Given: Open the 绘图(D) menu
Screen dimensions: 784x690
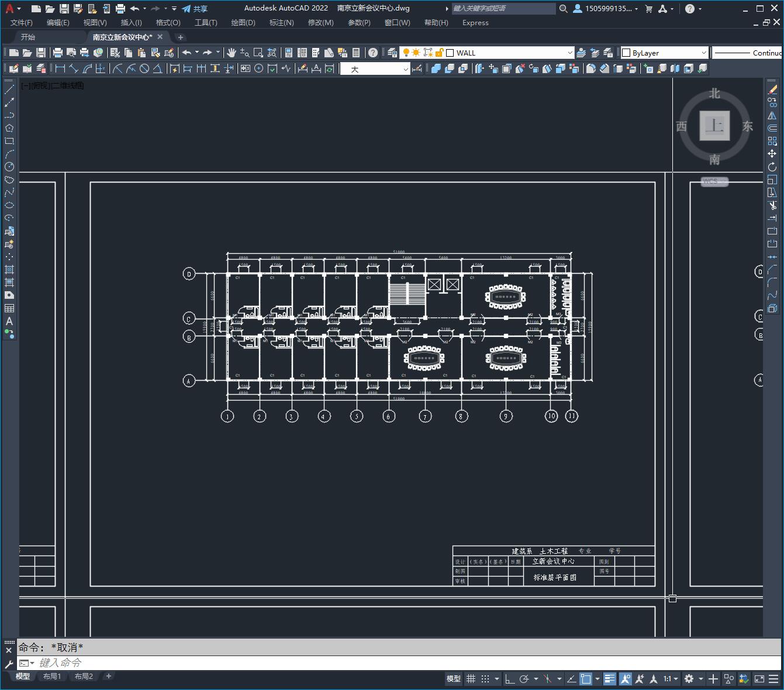Looking at the screenshot, I should (243, 22).
